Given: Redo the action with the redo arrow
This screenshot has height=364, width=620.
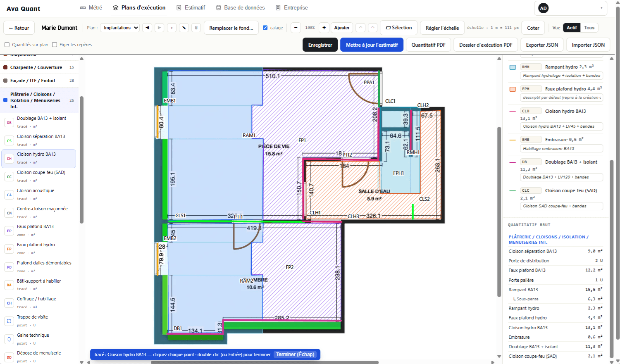Looking at the screenshot, I should pos(373,28).
